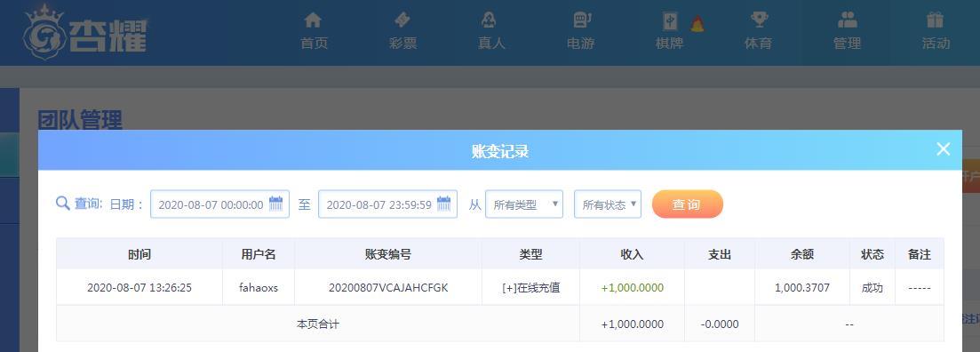The width and height of the screenshot is (980, 352).
Task: Click the 首页 home icon
Action: (x=313, y=20)
